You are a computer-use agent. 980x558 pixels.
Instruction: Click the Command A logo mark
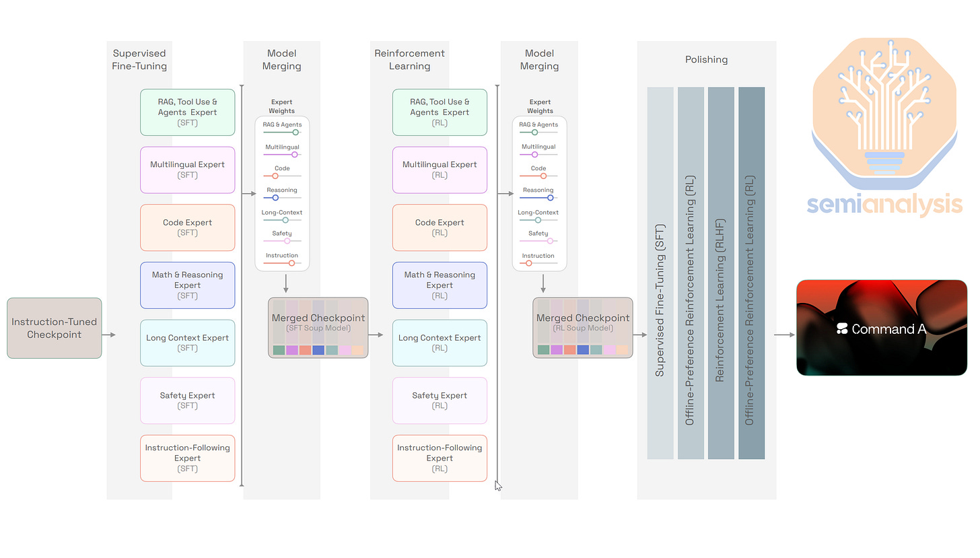pyautogui.click(x=841, y=328)
